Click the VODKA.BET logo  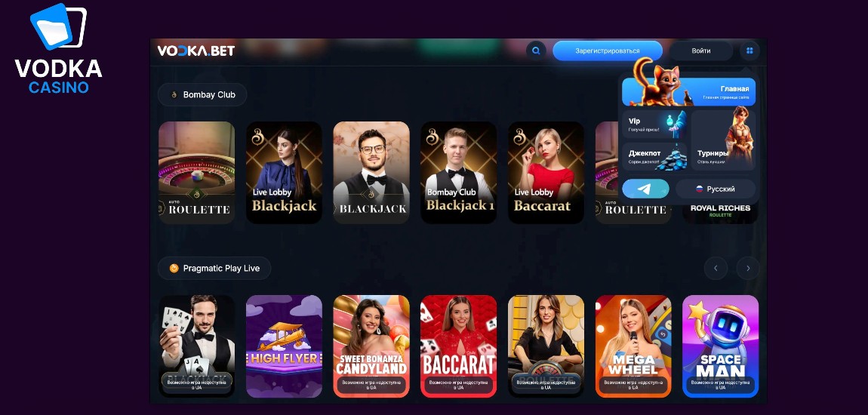[196, 51]
